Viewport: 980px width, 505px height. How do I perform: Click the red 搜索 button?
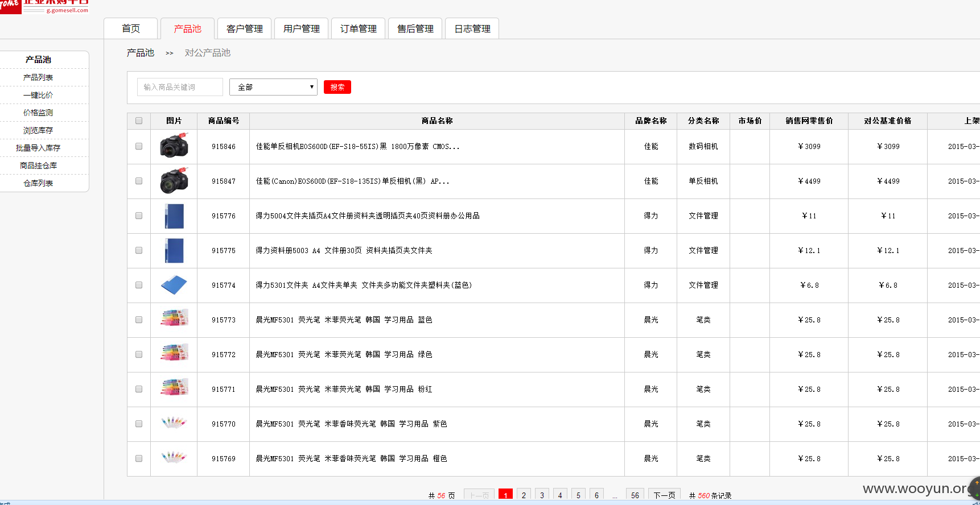coord(337,87)
